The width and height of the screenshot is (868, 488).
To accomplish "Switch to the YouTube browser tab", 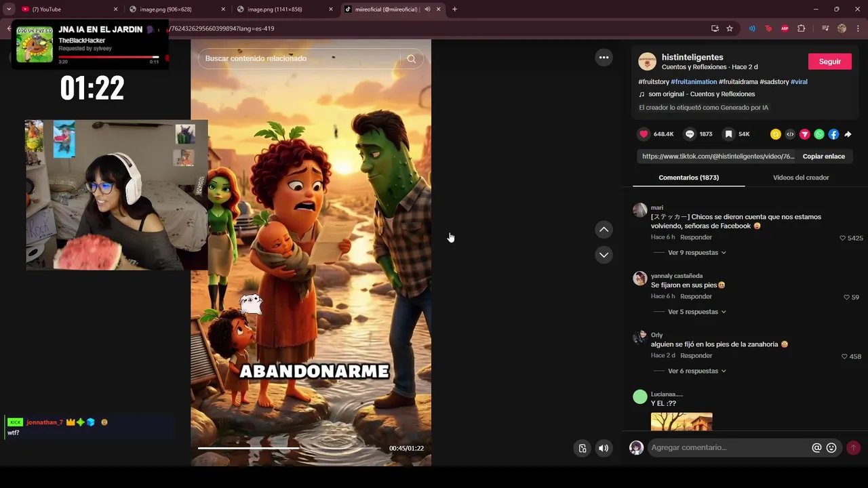I will point(68,9).
